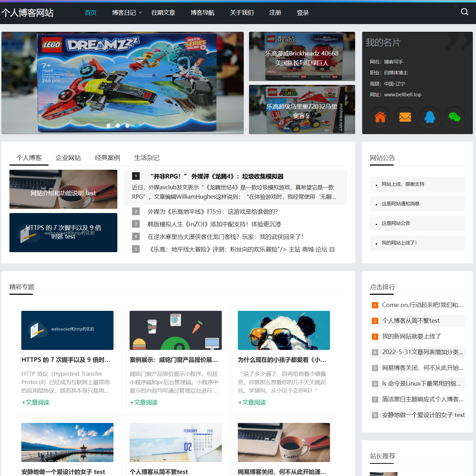Open topic title 安静地做一个爱设计的女子 test
The image size is (476, 476).
[63, 472]
